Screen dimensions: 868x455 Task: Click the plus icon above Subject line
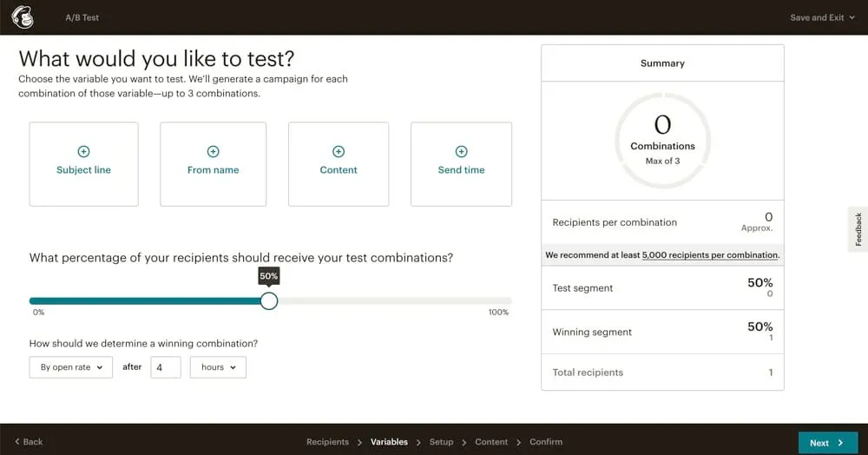tap(83, 152)
